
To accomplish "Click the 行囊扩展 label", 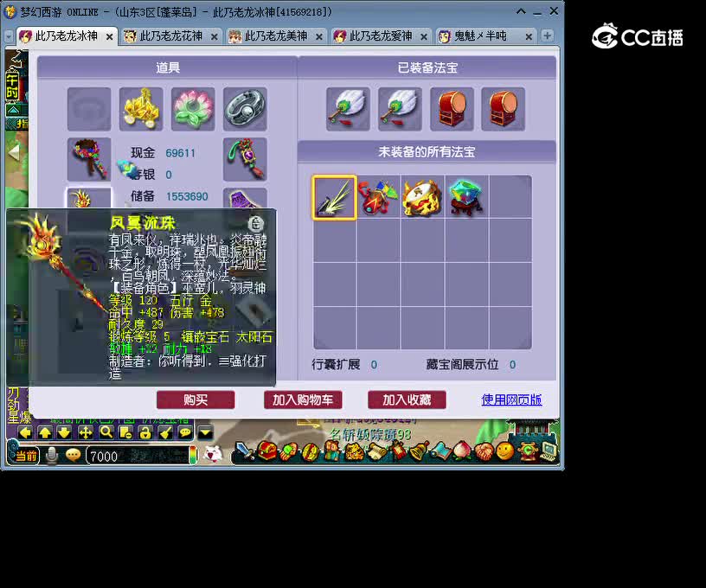I will (336, 364).
